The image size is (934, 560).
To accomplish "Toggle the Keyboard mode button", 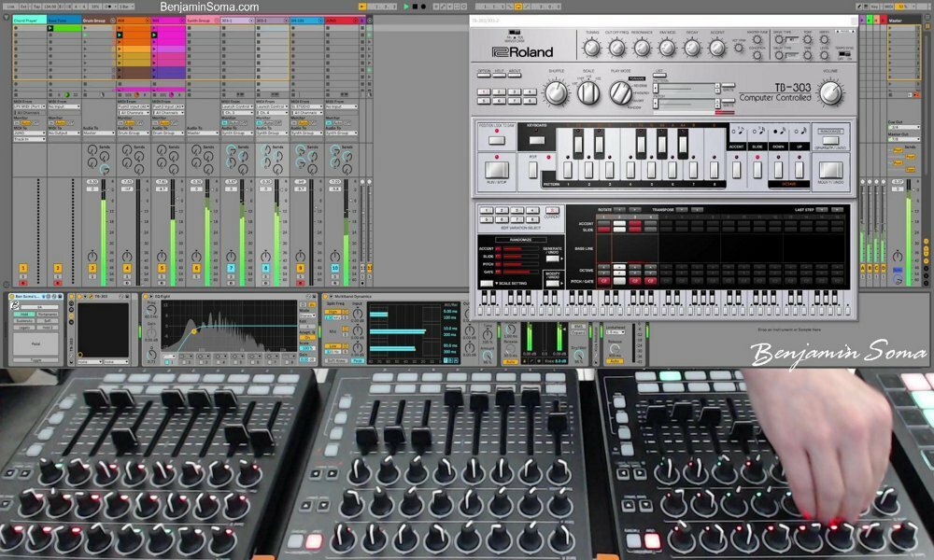I will [x=537, y=140].
